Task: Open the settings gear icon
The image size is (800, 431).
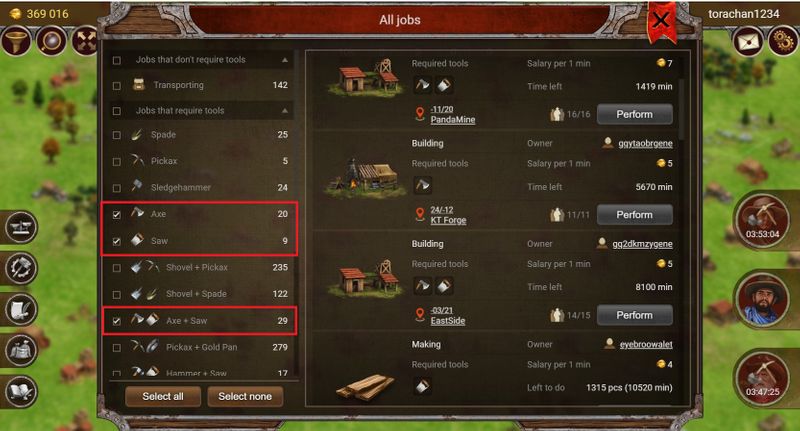Action: click(783, 42)
